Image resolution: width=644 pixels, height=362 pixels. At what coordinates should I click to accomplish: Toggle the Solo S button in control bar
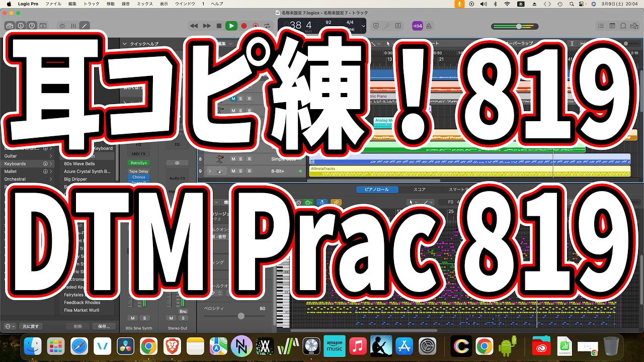(398, 26)
